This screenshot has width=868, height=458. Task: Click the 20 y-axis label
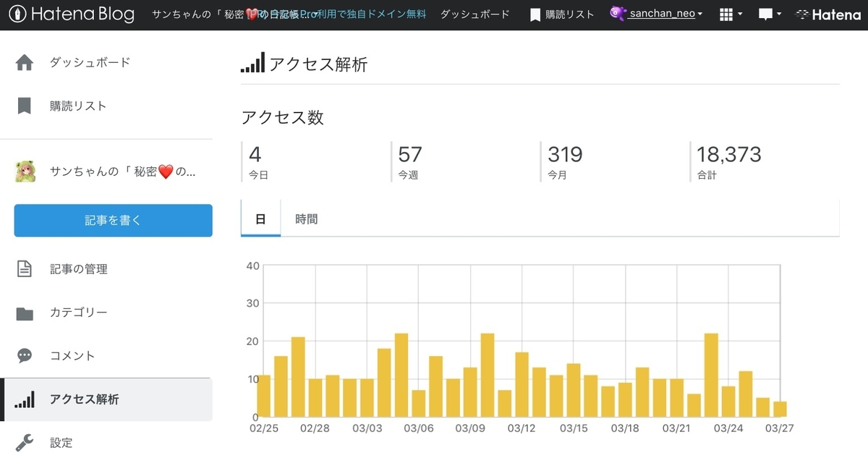point(252,341)
